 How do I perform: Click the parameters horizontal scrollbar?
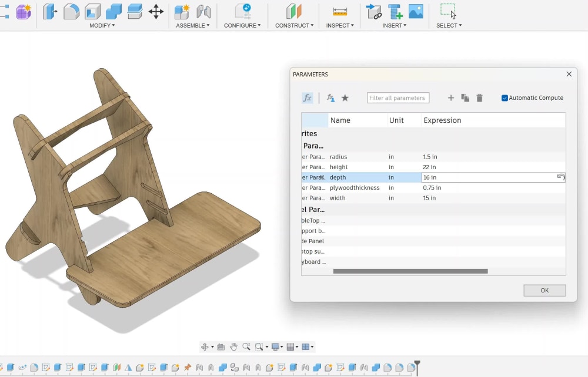pyautogui.click(x=410, y=271)
